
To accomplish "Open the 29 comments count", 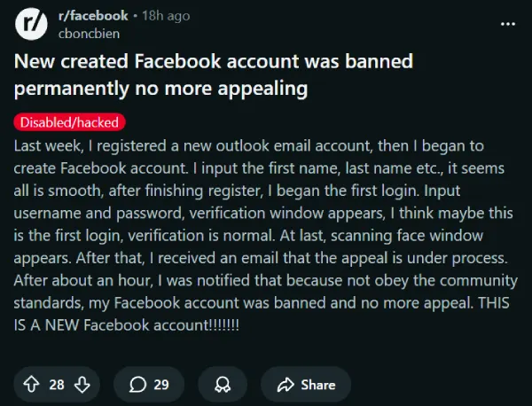I will (161, 384).
